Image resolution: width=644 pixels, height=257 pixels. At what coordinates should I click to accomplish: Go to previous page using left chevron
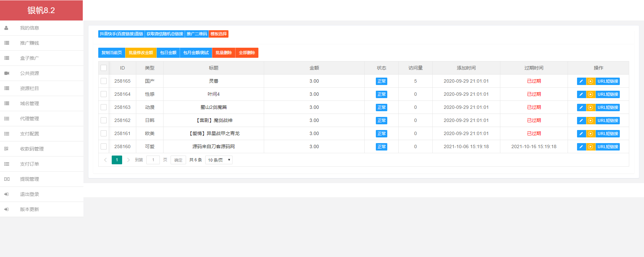[105, 160]
